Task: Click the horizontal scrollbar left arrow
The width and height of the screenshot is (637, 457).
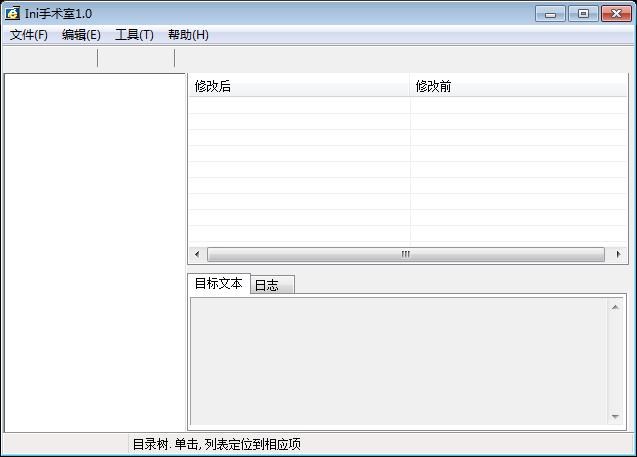Action: pyautogui.click(x=197, y=255)
